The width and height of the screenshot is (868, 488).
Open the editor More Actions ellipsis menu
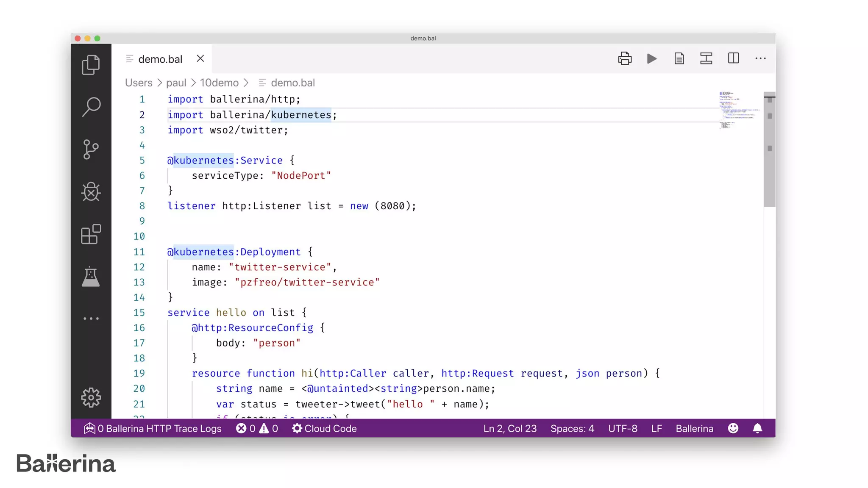[760, 58]
